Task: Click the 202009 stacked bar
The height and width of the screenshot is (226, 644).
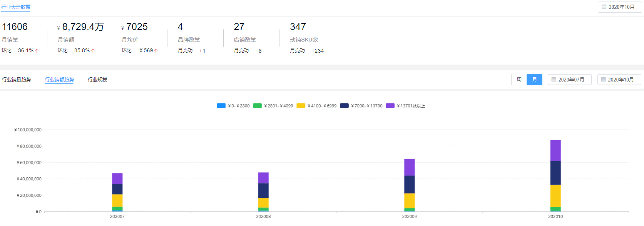Action: [410, 185]
